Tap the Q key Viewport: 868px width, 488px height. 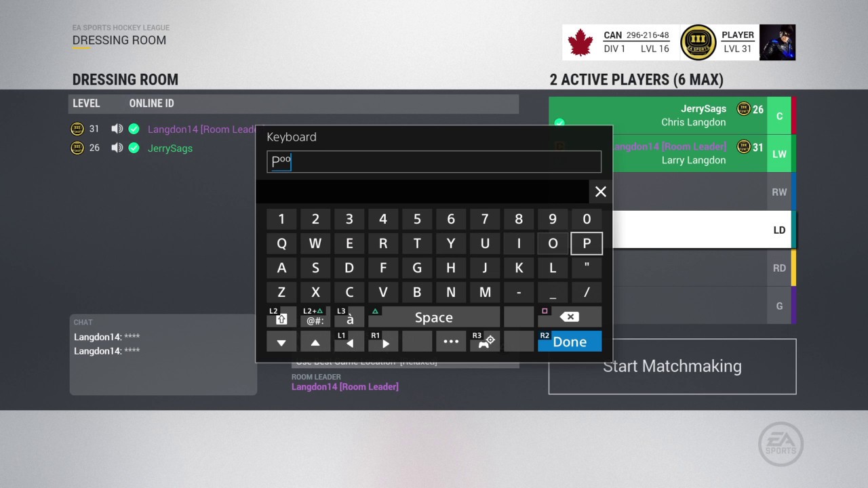[281, 243]
